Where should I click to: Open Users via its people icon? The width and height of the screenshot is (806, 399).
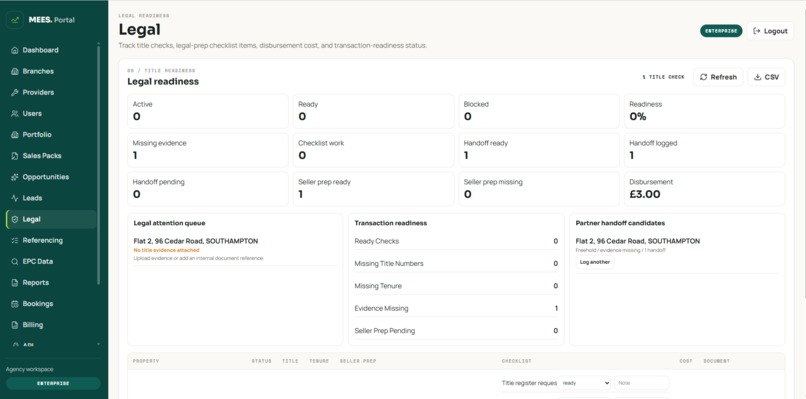click(14, 114)
